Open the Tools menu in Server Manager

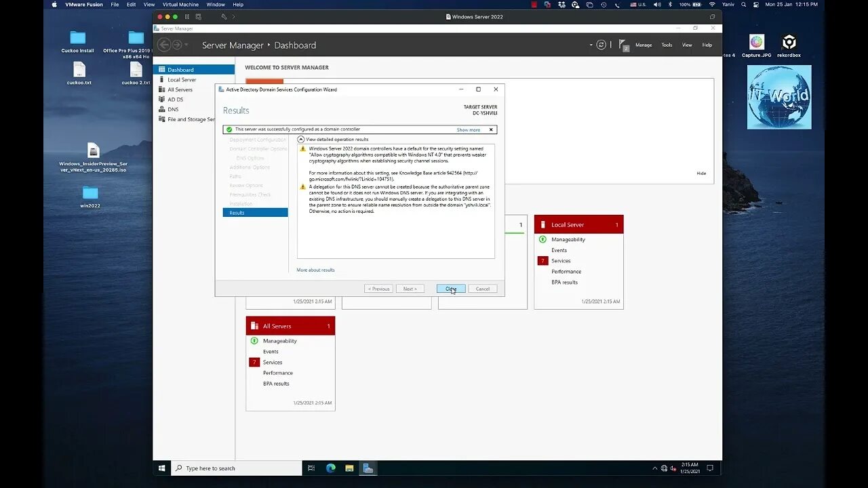click(667, 45)
